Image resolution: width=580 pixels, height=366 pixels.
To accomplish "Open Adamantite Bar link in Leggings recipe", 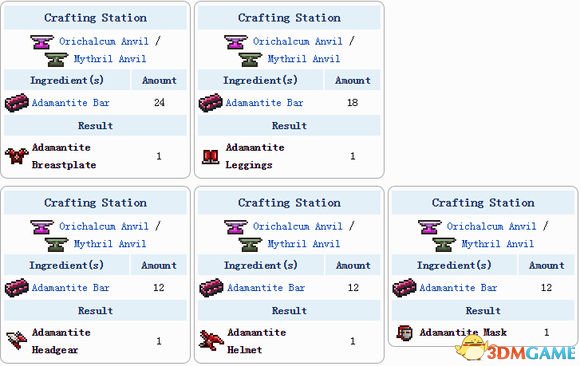I will coord(264,103).
